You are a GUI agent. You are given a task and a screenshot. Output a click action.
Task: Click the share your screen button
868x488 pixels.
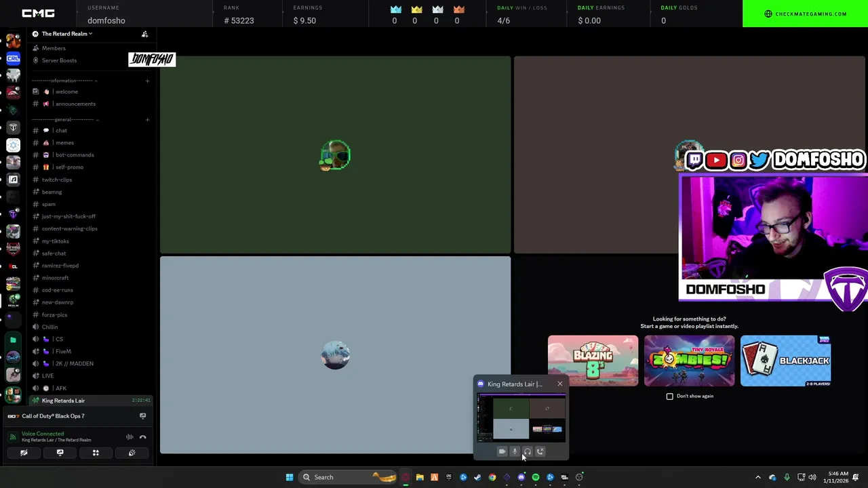coord(60,453)
